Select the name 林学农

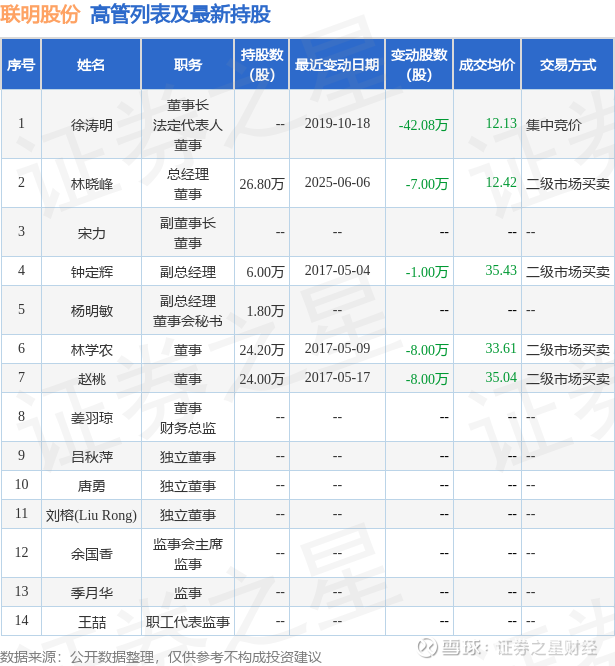(92, 350)
